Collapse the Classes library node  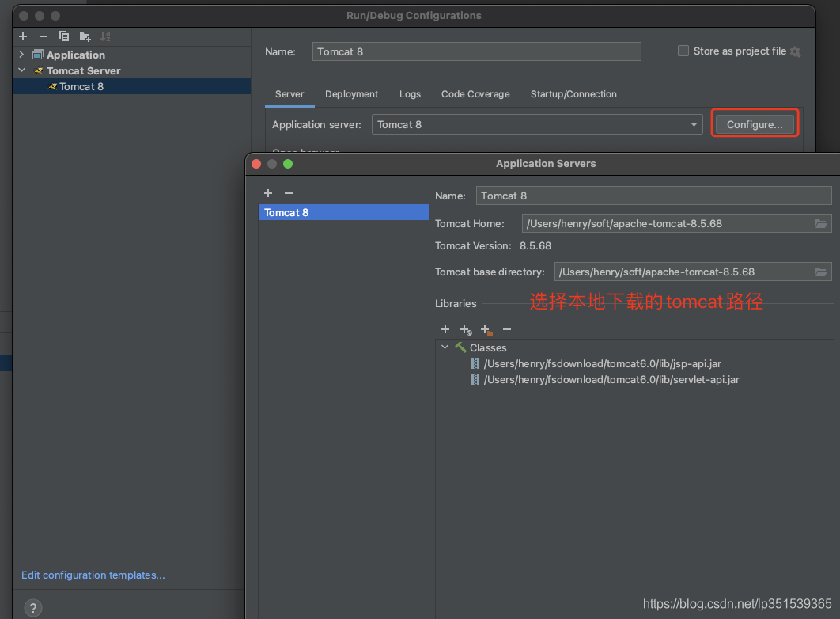(445, 347)
